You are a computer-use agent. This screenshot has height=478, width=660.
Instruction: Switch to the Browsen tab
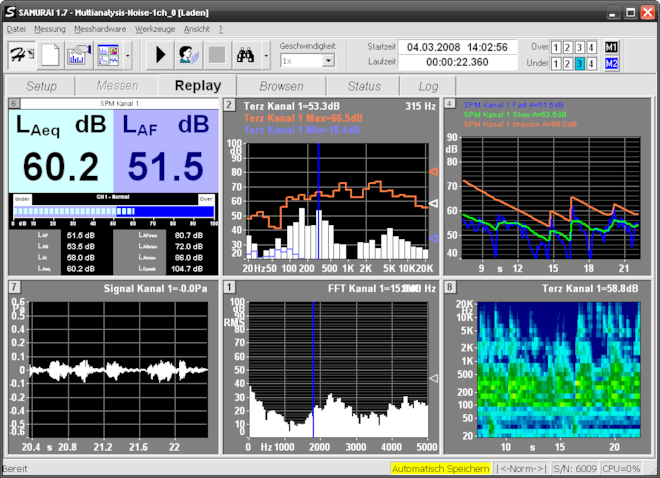point(281,86)
